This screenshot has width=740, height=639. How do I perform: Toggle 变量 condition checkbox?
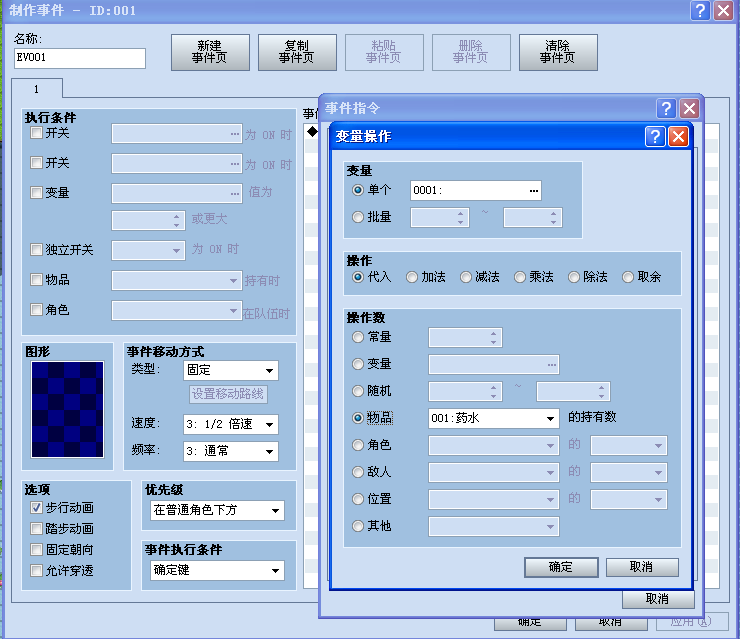coord(36,193)
